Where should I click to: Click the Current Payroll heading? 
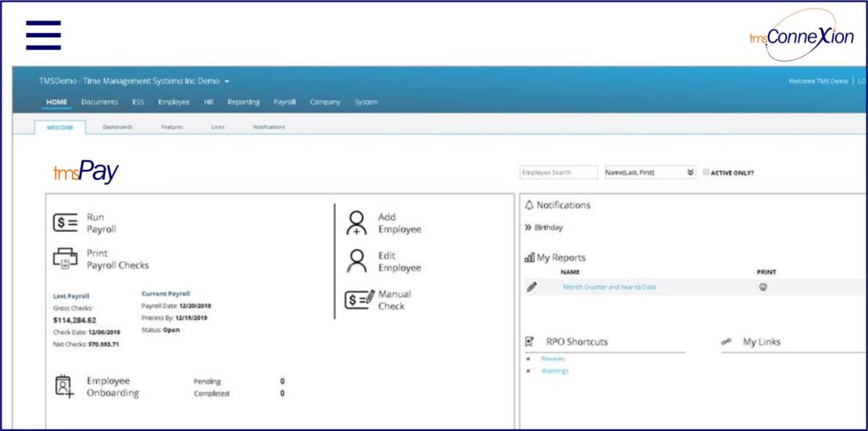pos(165,294)
